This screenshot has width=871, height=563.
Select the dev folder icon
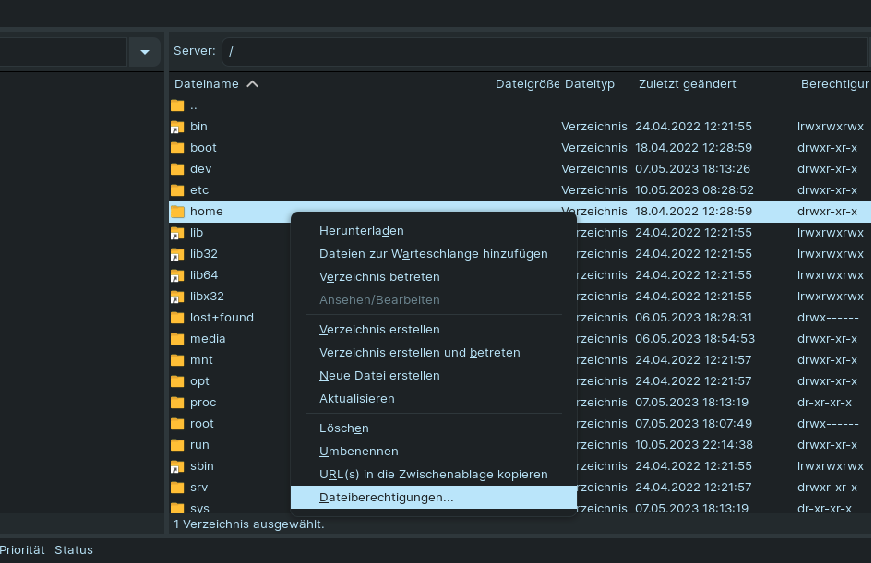click(x=177, y=169)
